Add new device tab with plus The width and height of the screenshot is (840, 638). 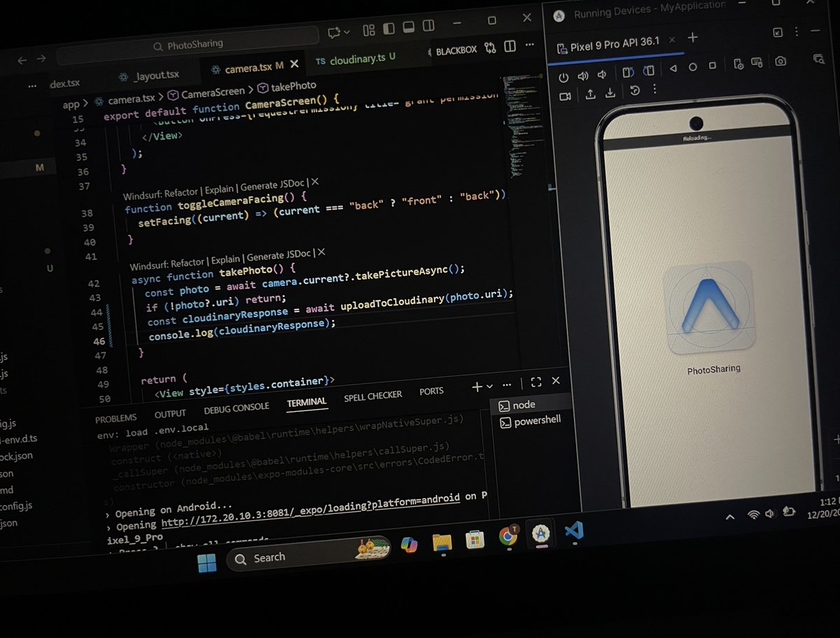coord(692,38)
